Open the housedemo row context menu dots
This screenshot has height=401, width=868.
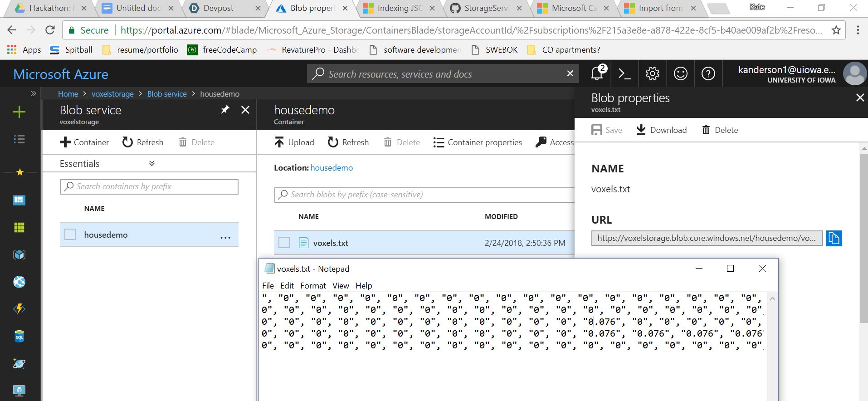(x=225, y=237)
